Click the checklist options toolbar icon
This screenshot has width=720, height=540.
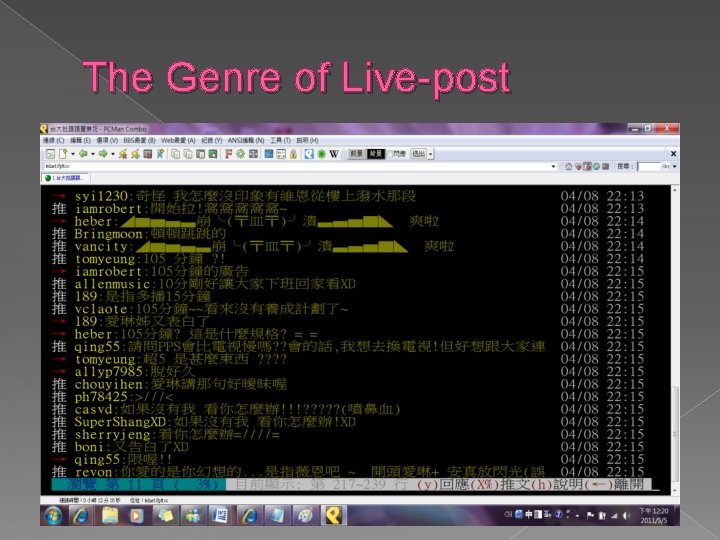[281, 154]
